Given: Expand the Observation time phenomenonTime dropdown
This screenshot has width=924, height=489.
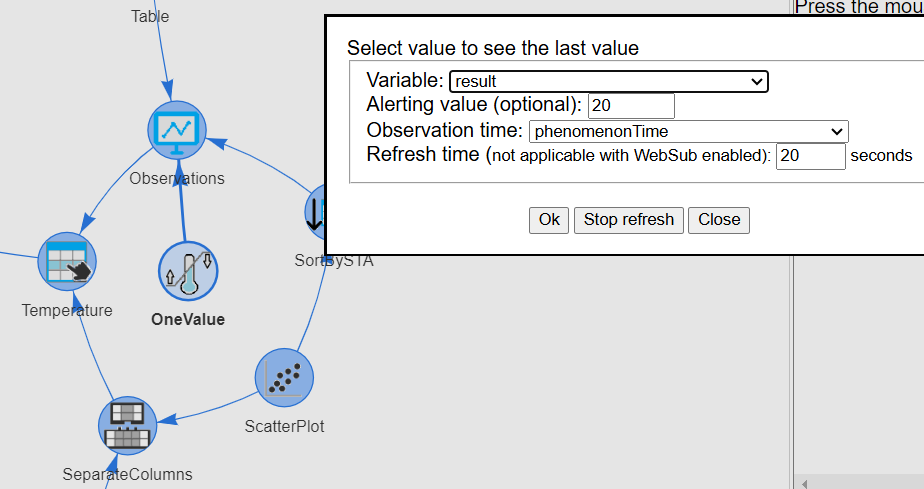Looking at the screenshot, I should [688, 131].
